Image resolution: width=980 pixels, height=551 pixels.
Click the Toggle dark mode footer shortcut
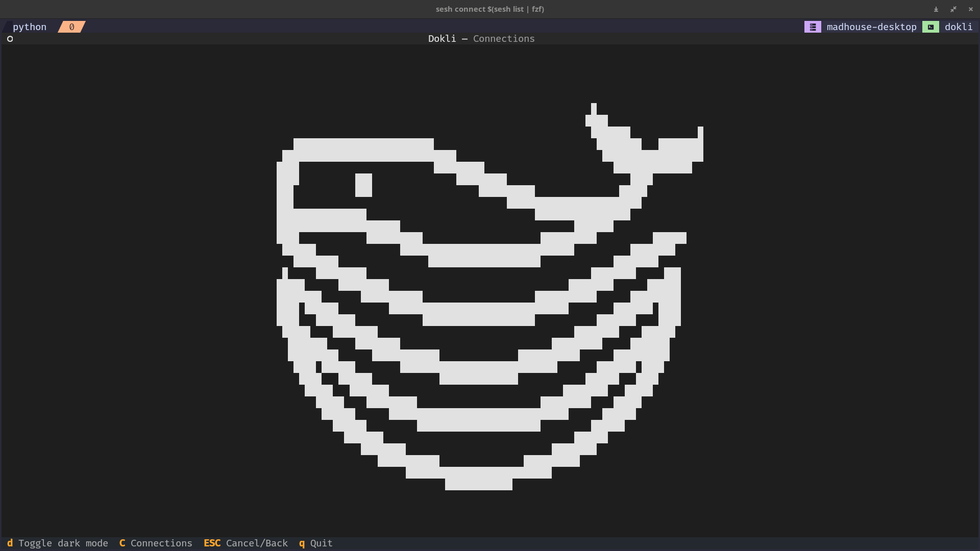pos(58,543)
